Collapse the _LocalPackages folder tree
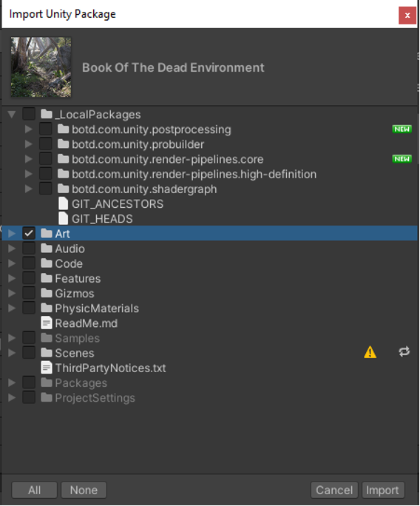 click(12, 114)
